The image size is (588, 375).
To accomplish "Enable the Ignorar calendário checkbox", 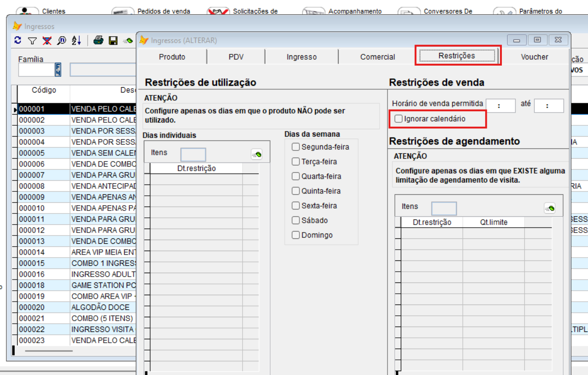I will pyautogui.click(x=399, y=119).
